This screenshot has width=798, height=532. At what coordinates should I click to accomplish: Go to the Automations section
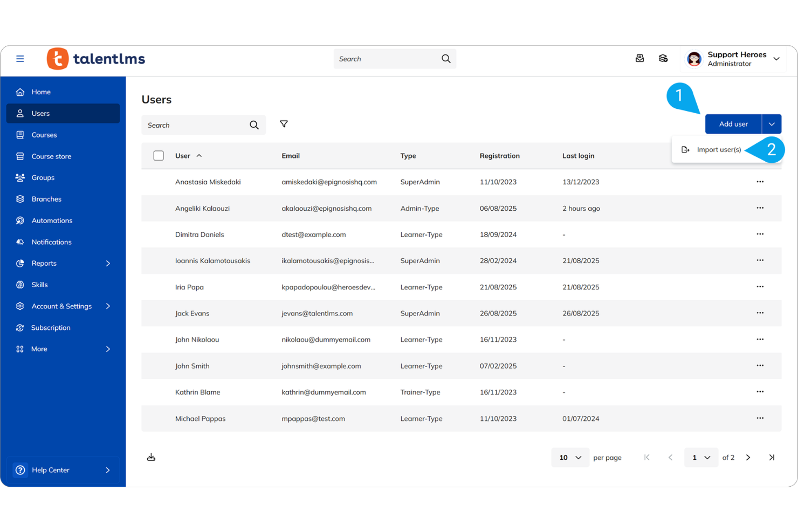point(52,220)
